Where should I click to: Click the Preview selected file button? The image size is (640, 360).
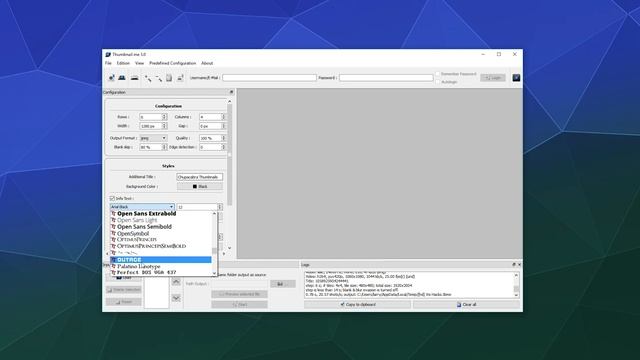point(239,294)
